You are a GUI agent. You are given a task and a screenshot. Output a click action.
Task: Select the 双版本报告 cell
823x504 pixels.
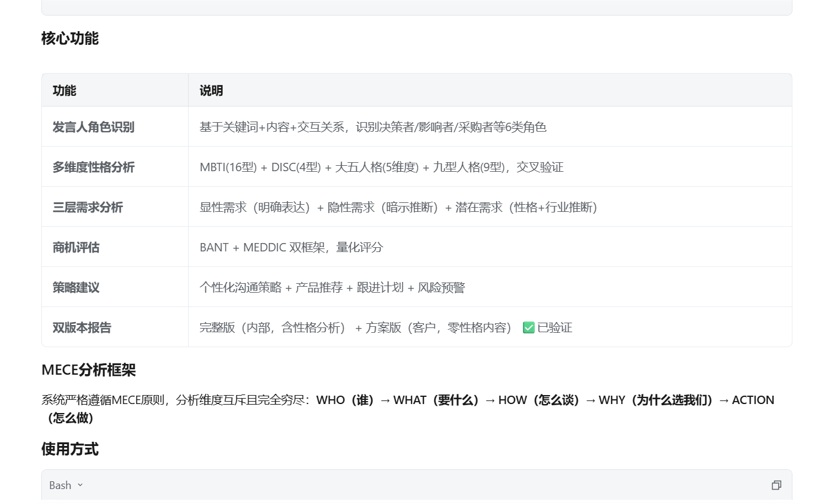click(82, 327)
